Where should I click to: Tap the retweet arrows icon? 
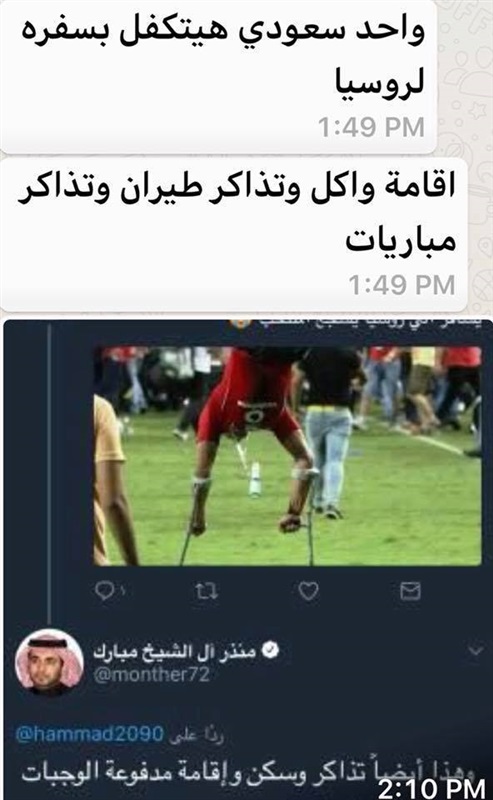(x=207, y=591)
